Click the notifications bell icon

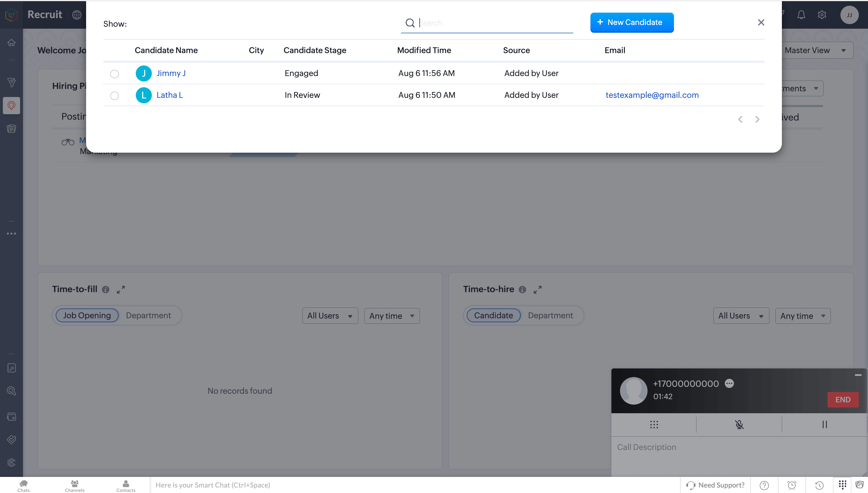click(801, 15)
